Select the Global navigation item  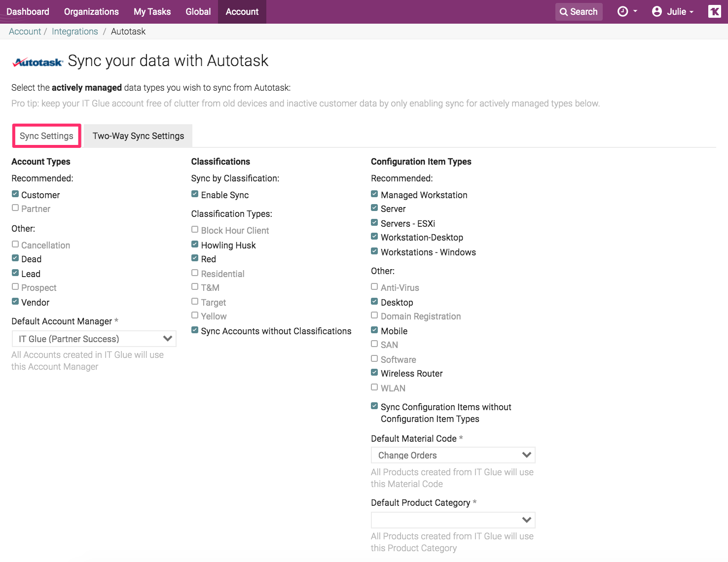(198, 12)
